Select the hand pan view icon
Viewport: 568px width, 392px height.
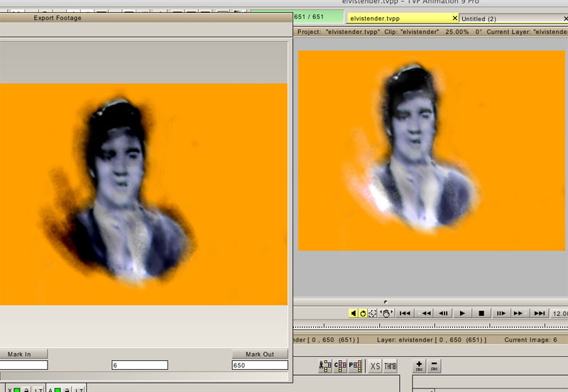tap(386, 313)
